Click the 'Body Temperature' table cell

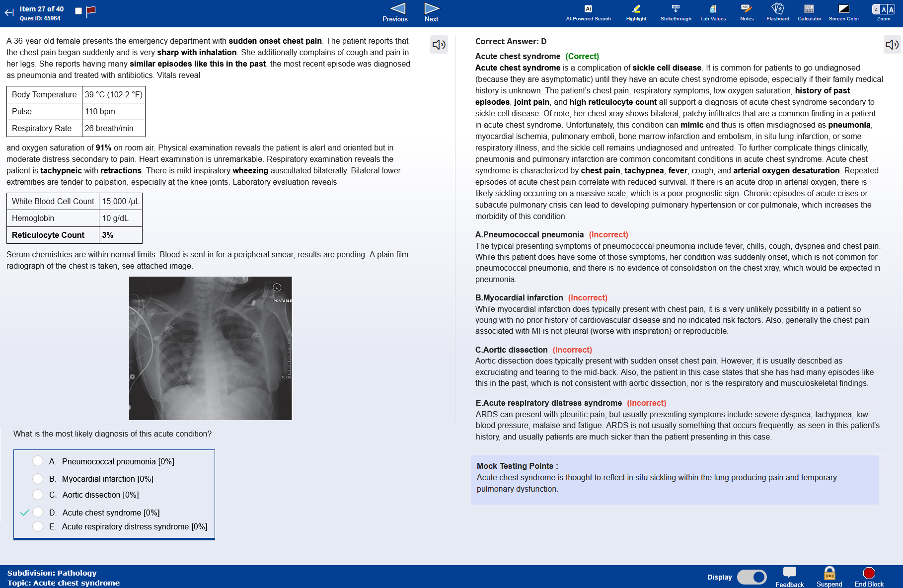pos(44,94)
